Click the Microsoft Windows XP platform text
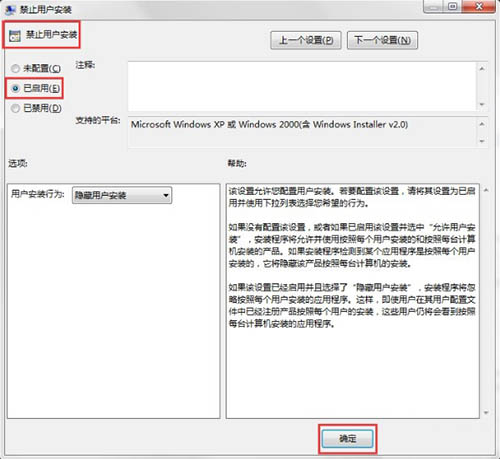 269,125
